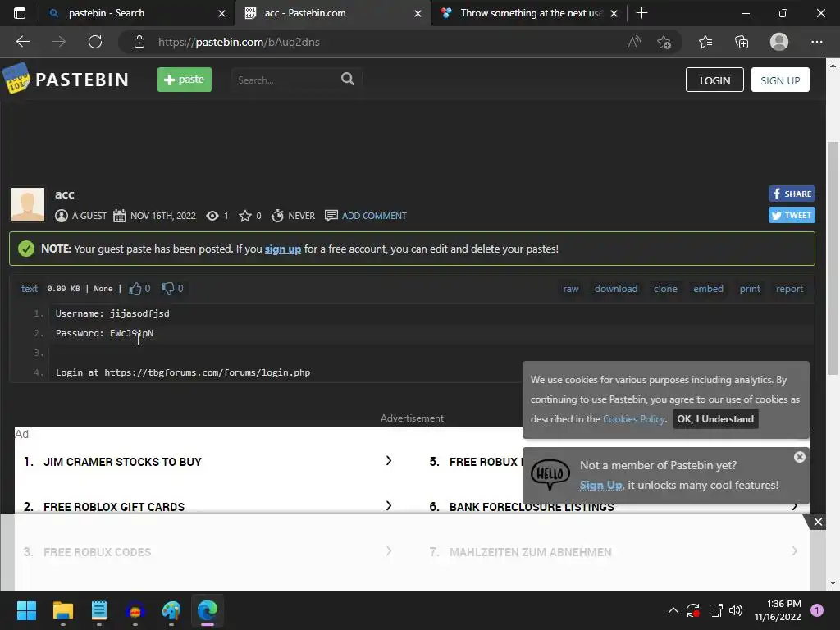Viewport: 840px width, 630px height.
Task: Click the LOGIN button
Action: click(714, 80)
